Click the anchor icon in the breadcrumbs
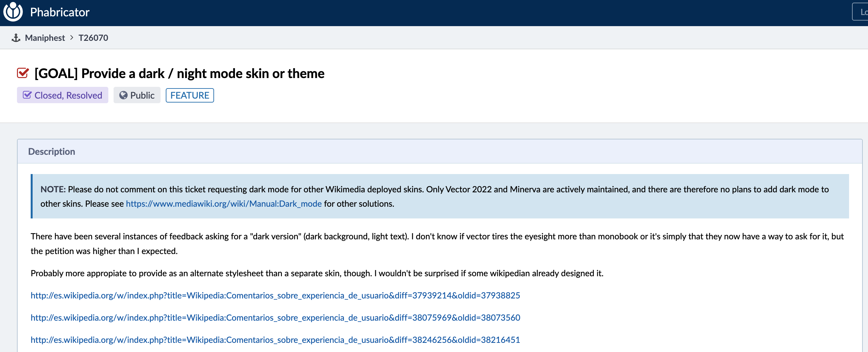Screen dimensions: 868x352 (x=16, y=38)
